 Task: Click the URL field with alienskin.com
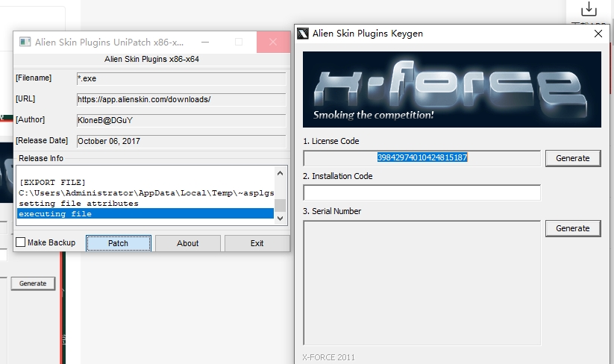click(x=181, y=99)
